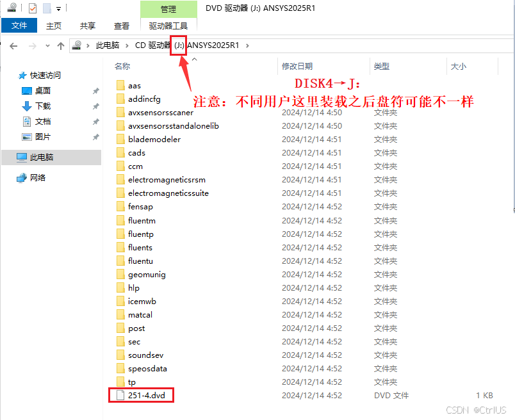Screen dimensions: 515x420
Task: Select the fluentu folder name
Action: coord(140,261)
